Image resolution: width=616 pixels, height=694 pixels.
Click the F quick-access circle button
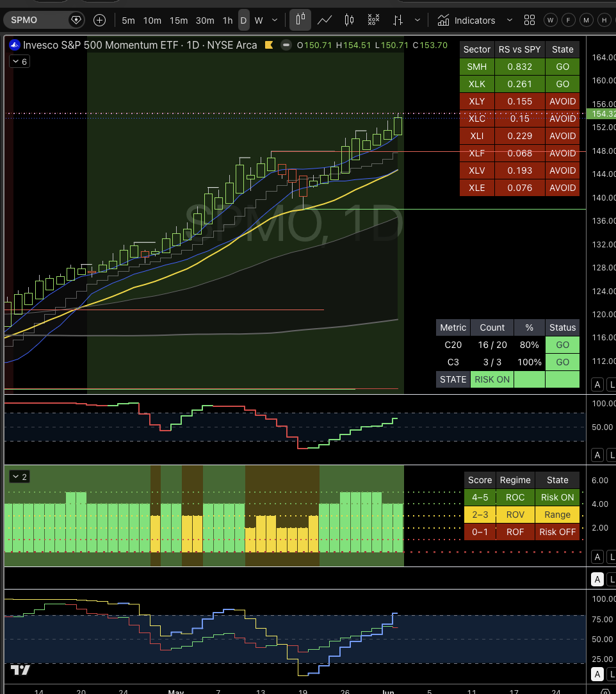(568, 20)
